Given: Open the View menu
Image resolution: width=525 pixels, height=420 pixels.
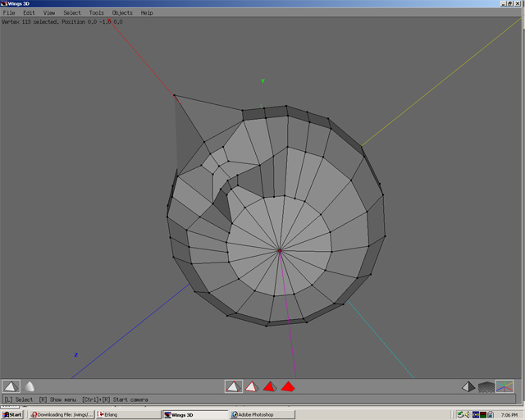Looking at the screenshot, I should [49, 13].
